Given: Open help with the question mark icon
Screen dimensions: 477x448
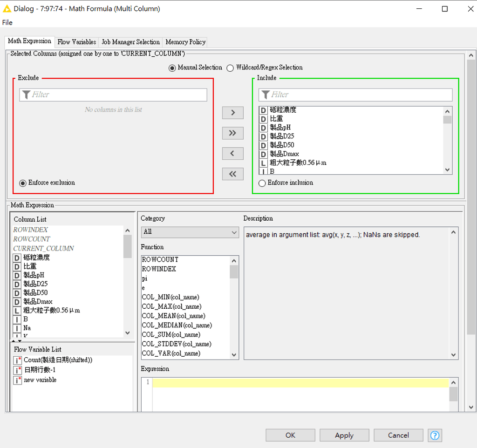Looking at the screenshot, I should tap(435, 435).
